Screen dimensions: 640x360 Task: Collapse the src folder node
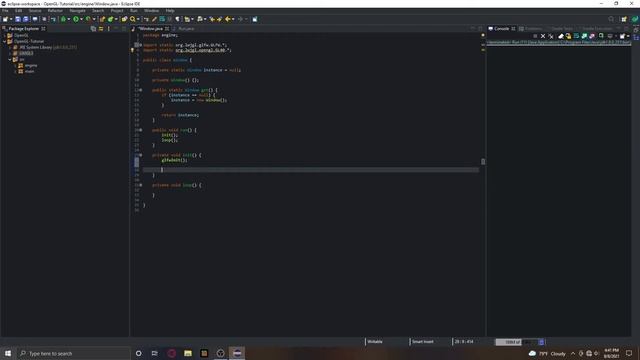pos(10,59)
